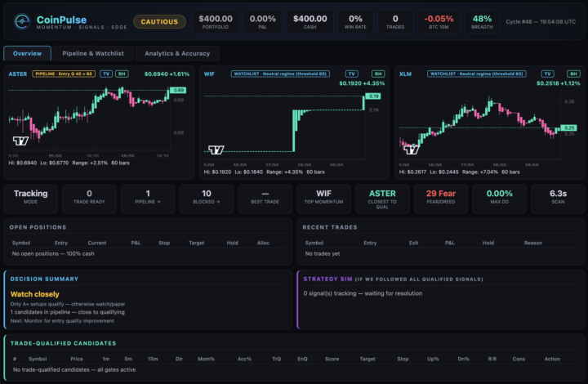Click the Score column header in candidates

click(332, 359)
